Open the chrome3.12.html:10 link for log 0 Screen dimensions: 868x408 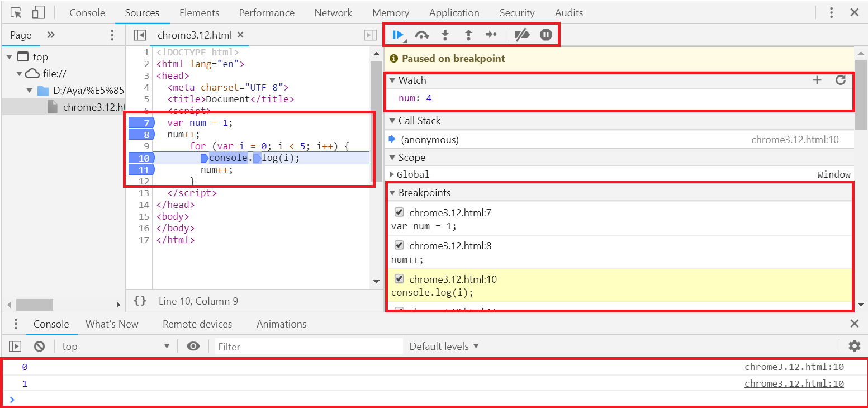(x=794, y=367)
